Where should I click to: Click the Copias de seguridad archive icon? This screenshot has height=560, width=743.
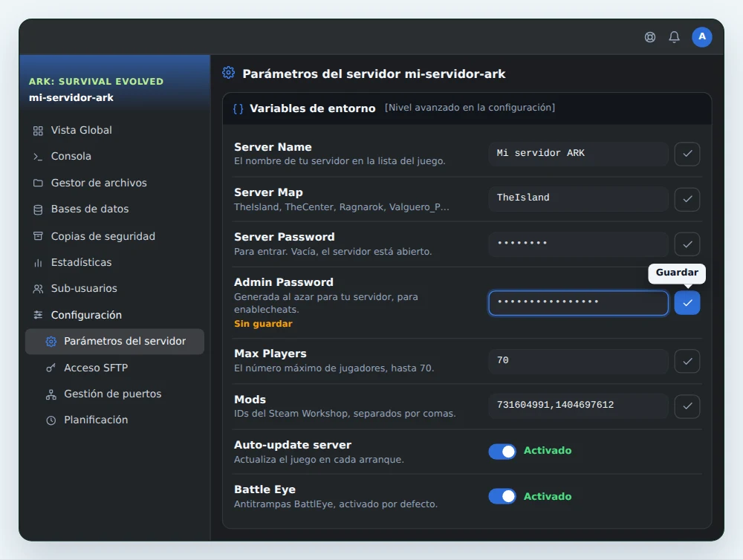tap(38, 236)
